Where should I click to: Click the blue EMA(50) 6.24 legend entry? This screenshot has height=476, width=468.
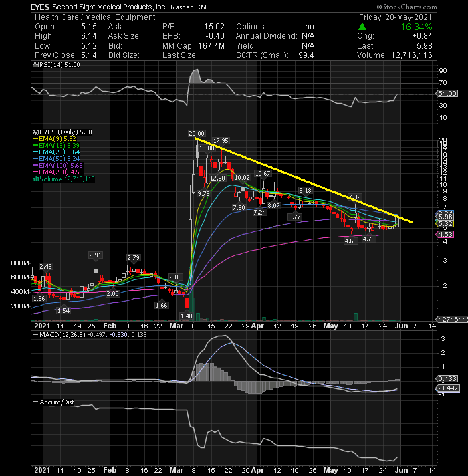click(x=56, y=159)
